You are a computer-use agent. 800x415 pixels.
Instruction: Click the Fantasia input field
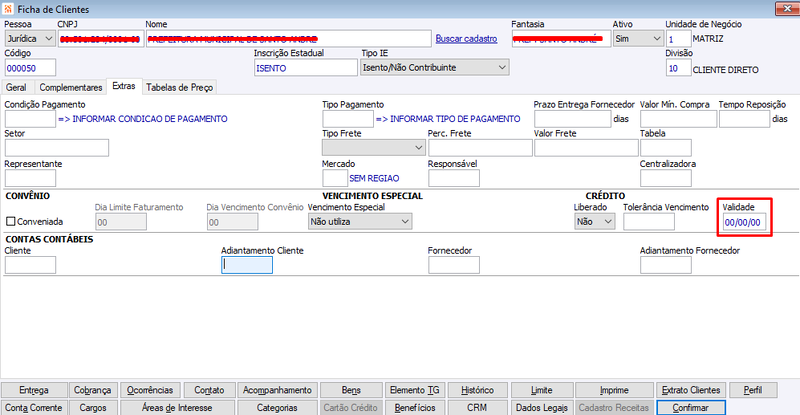pyautogui.click(x=561, y=39)
